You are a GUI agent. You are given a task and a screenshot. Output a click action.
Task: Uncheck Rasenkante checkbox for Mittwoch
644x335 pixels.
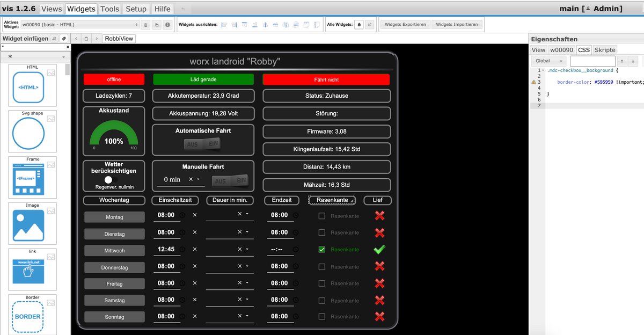click(x=322, y=250)
